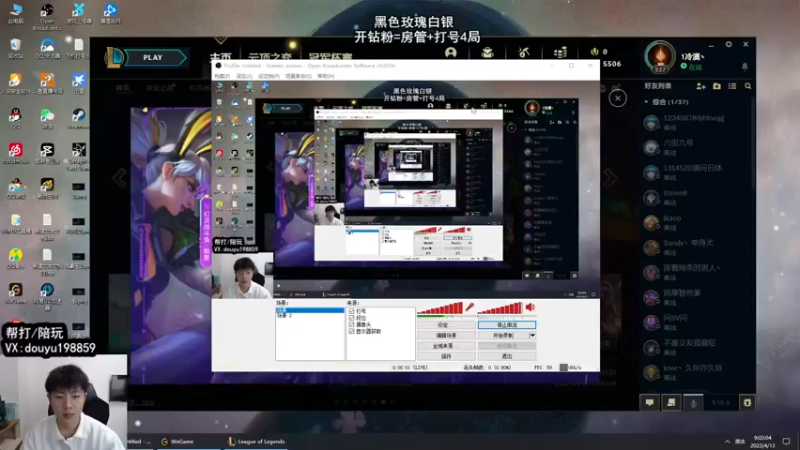Click the 插件 button in OBS
This screenshot has height=450, width=800.
[x=446, y=356]
